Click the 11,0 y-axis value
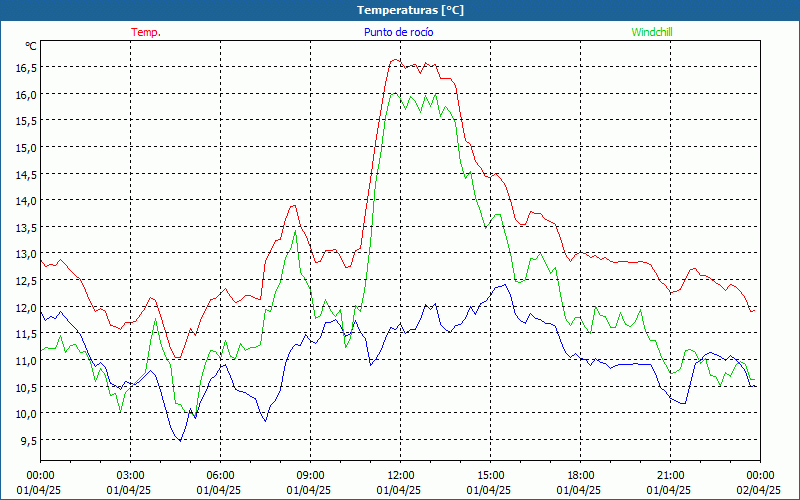Screen dimensions: 800x500 coord(26,360)
